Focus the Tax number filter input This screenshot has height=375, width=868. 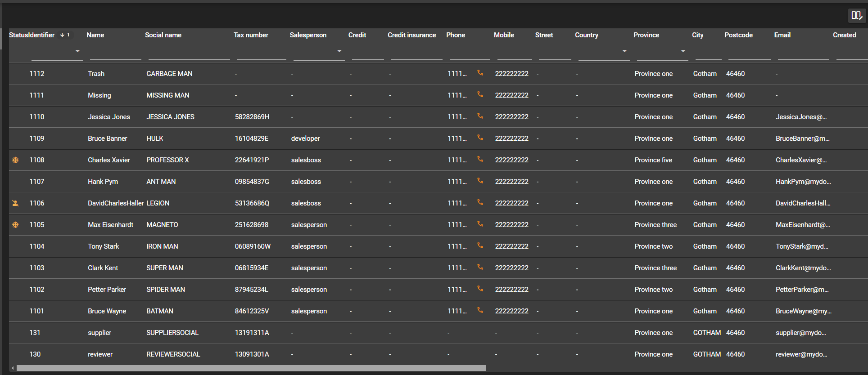coord(262,52)
